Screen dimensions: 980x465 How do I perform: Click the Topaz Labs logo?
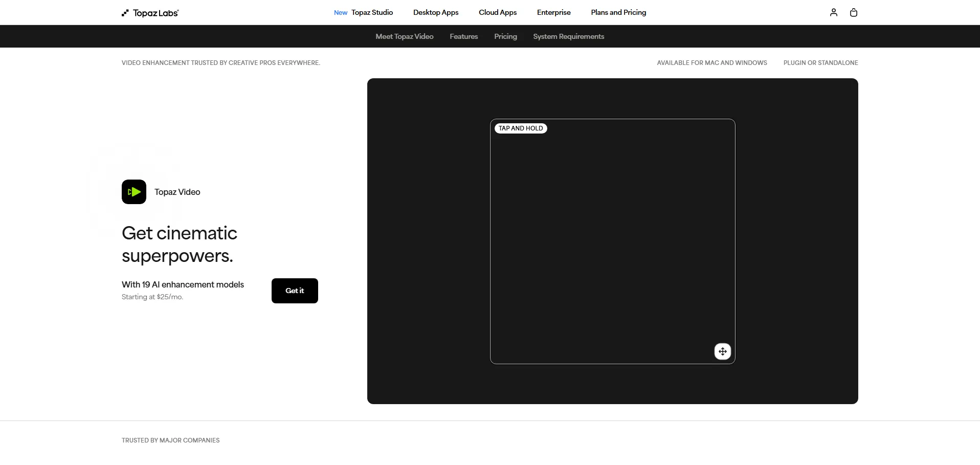tap(150, 13)
